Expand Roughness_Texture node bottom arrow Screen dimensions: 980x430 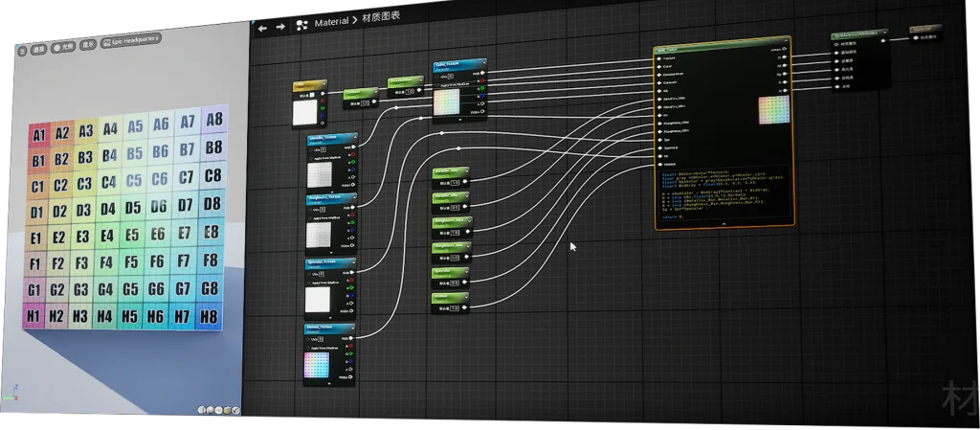(330, 253)
